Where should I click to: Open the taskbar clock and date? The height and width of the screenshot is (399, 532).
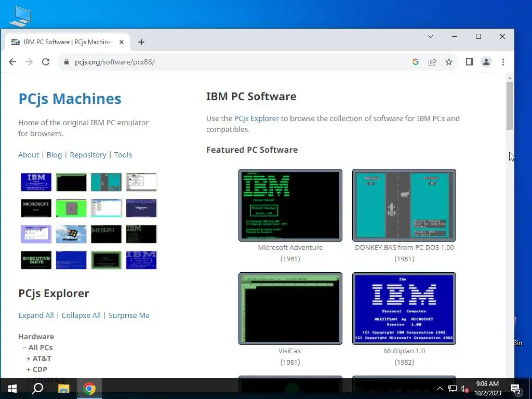[x=487, y=389]
